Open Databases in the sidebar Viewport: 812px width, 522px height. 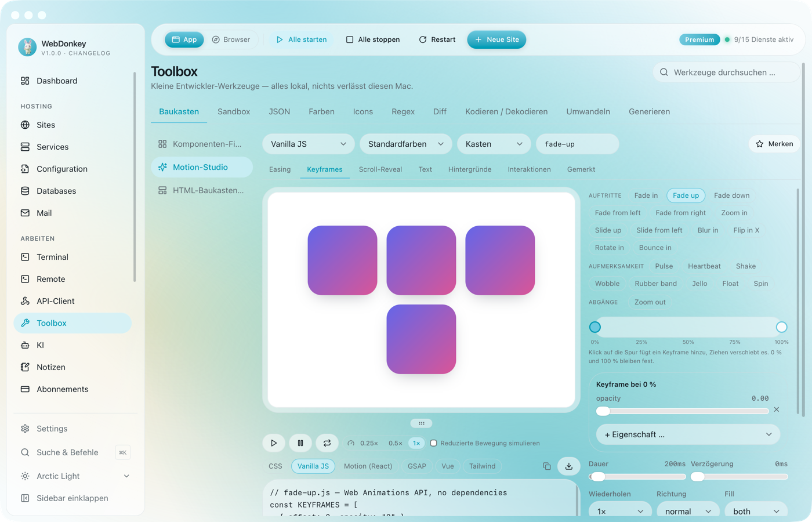(x=72, y=191)
